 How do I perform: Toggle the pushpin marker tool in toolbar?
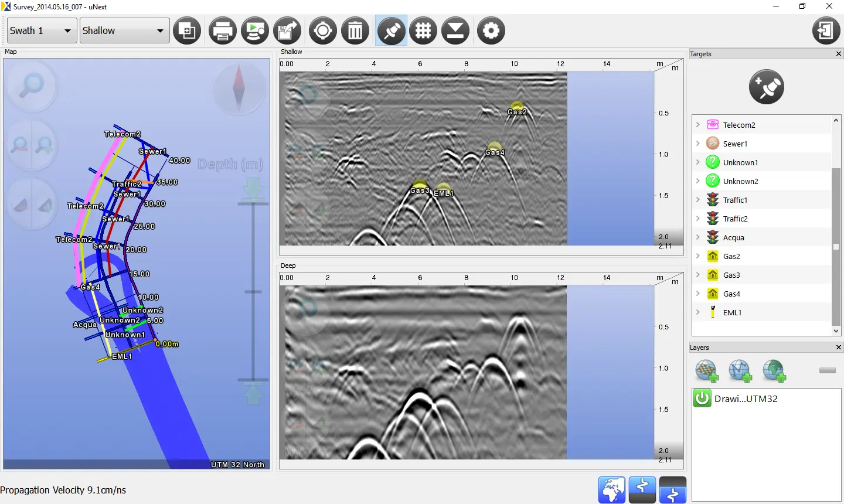click(391, 30)
